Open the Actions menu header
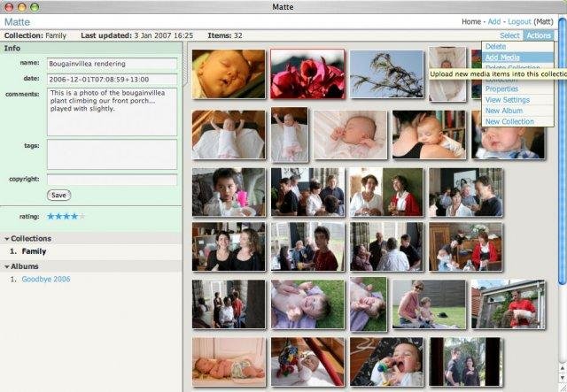567x392 pixels. pos(539,35)
